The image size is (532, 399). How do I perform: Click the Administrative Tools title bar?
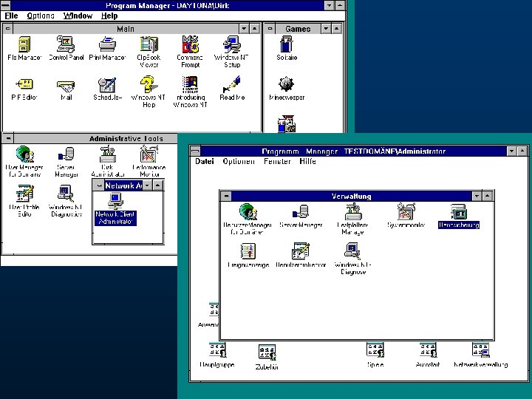tap(95, 138)
